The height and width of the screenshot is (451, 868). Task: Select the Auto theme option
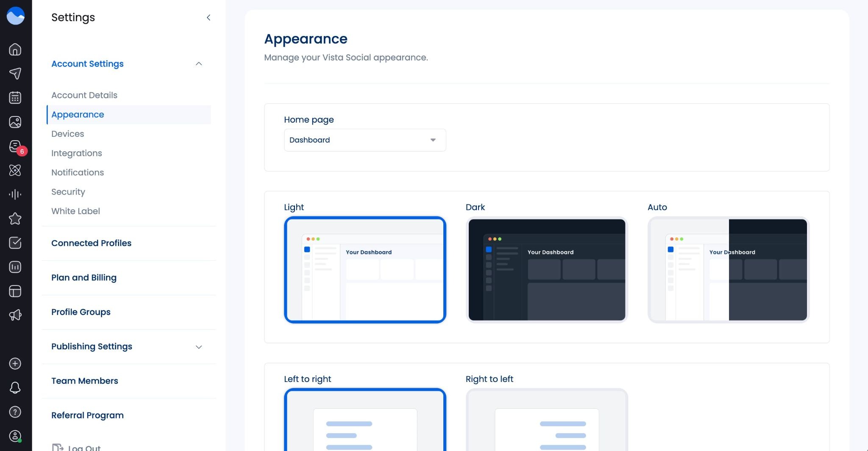[x=728, y=270]
